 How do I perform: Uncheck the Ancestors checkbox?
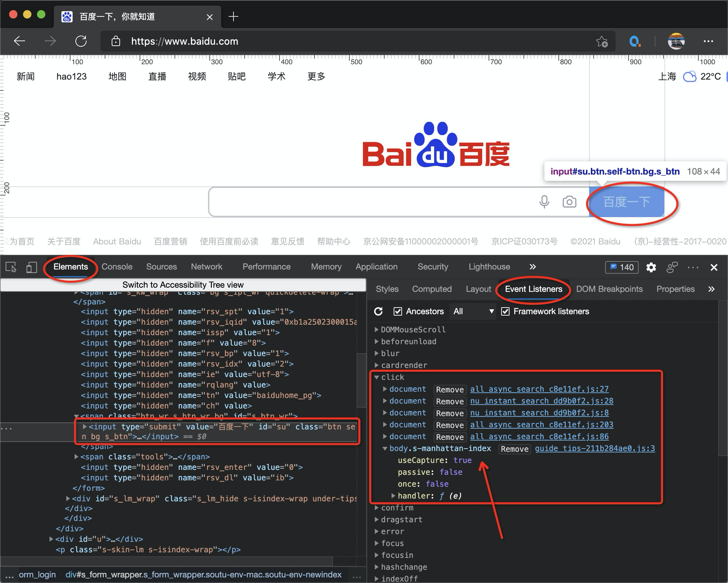tap(398, 311)
